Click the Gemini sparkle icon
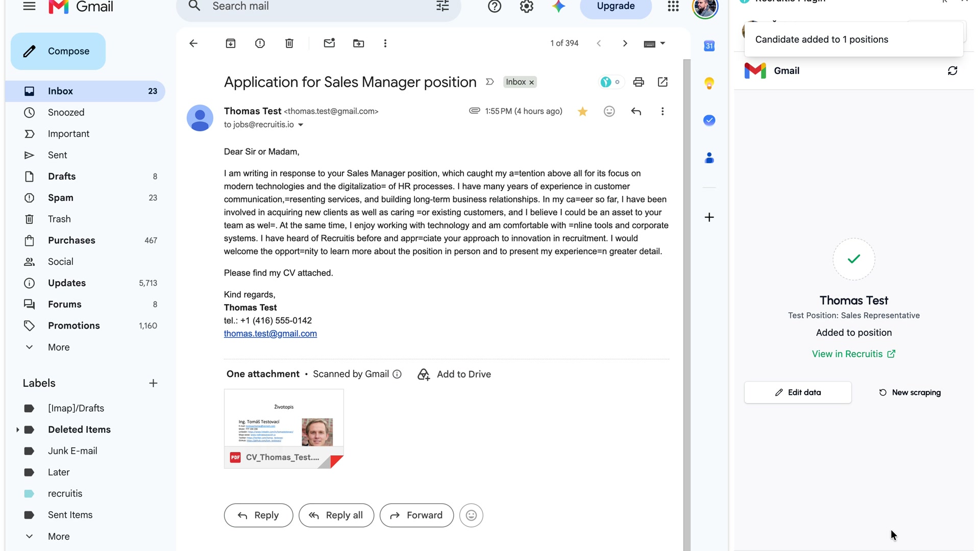The width and height of the screenshot is (980, 551). point(559,6)
